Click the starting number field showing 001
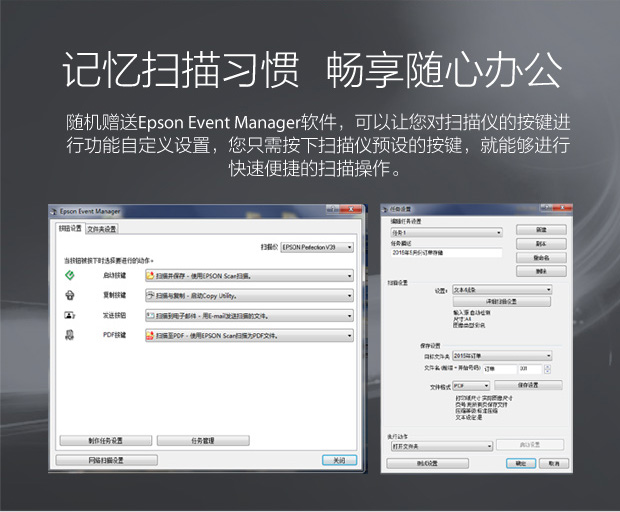This screenshot has height=512, width=620. pos(530,369)
